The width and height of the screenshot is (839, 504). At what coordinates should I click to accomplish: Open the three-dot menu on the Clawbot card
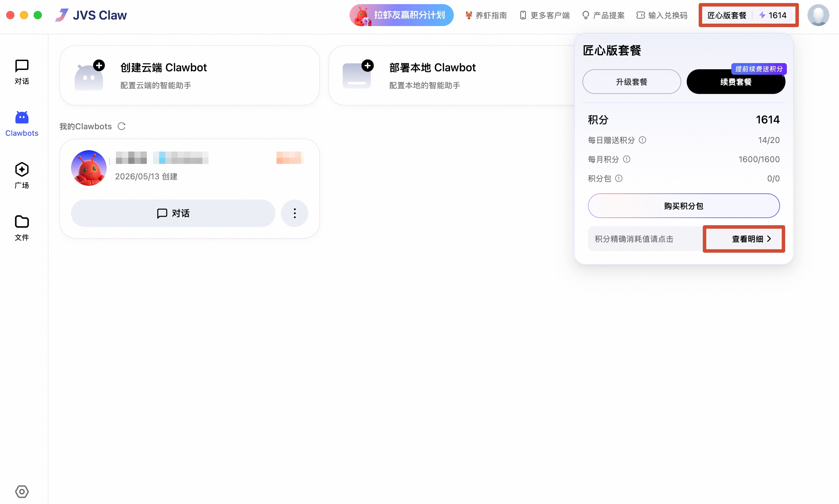pos(295,213)
